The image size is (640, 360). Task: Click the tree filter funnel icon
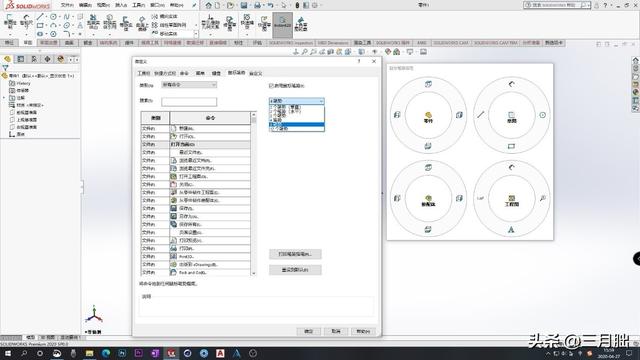pos(5,68)
